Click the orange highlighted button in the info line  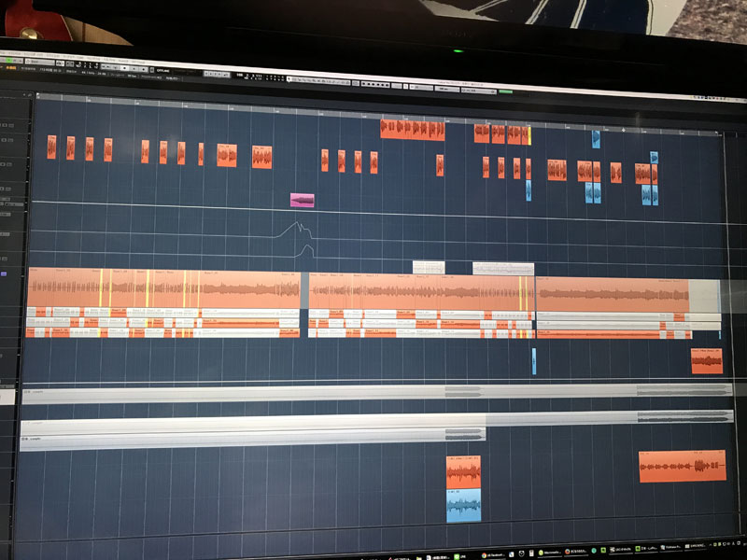11,67
